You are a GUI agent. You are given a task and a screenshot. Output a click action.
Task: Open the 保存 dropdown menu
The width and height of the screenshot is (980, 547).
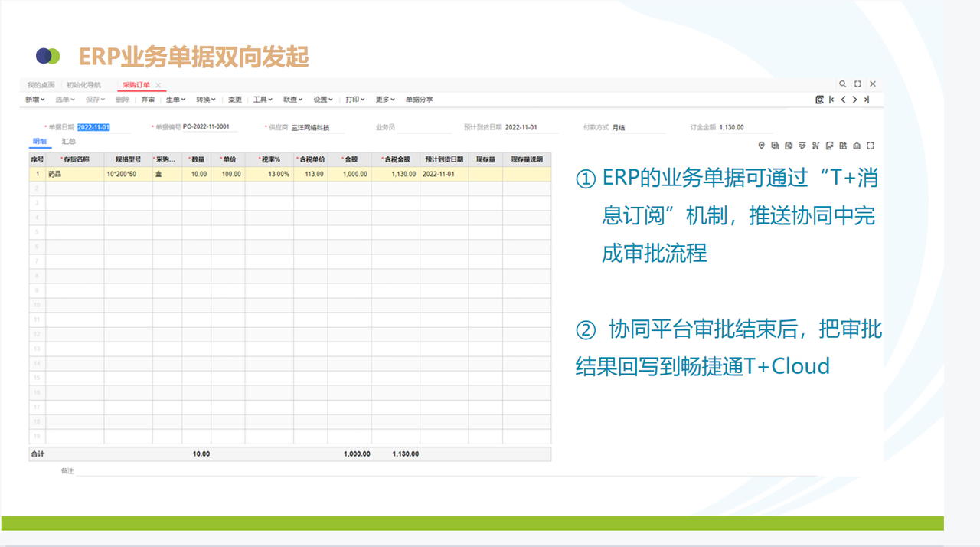[96, 100]
